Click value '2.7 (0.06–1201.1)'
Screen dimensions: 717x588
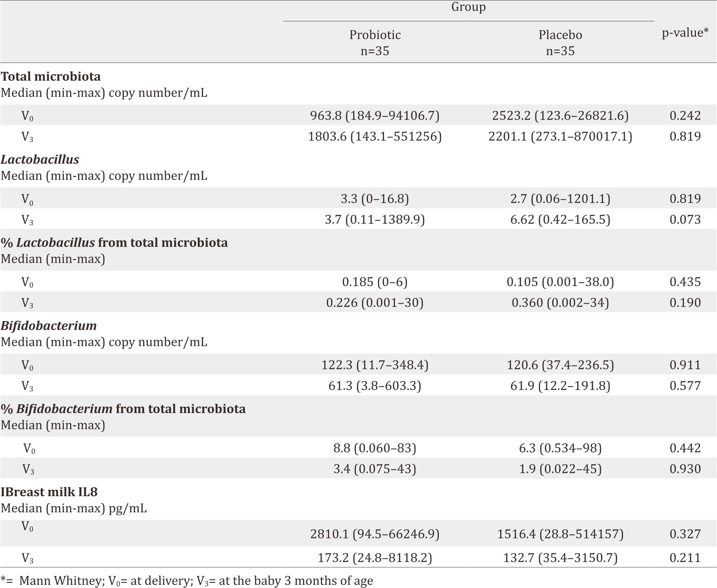coord(560,199)
